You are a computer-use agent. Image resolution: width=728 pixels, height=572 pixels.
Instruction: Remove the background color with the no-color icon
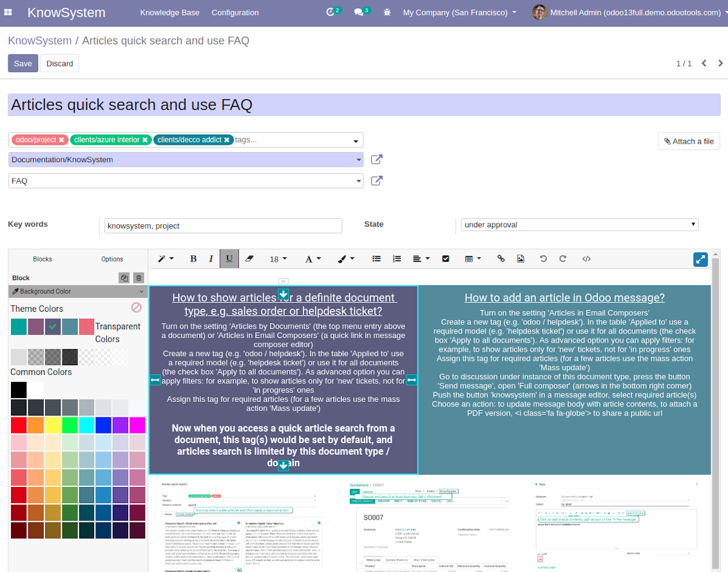tap(136, 307)
